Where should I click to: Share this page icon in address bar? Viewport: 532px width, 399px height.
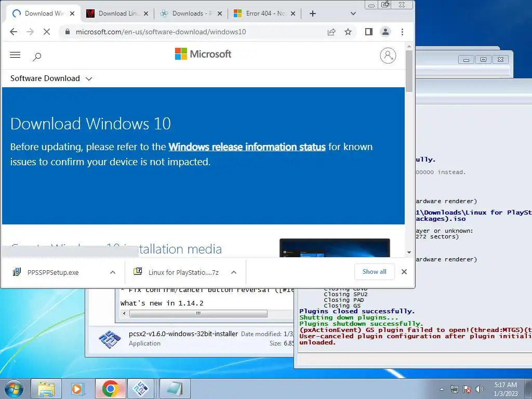click(x=331, y=32)
